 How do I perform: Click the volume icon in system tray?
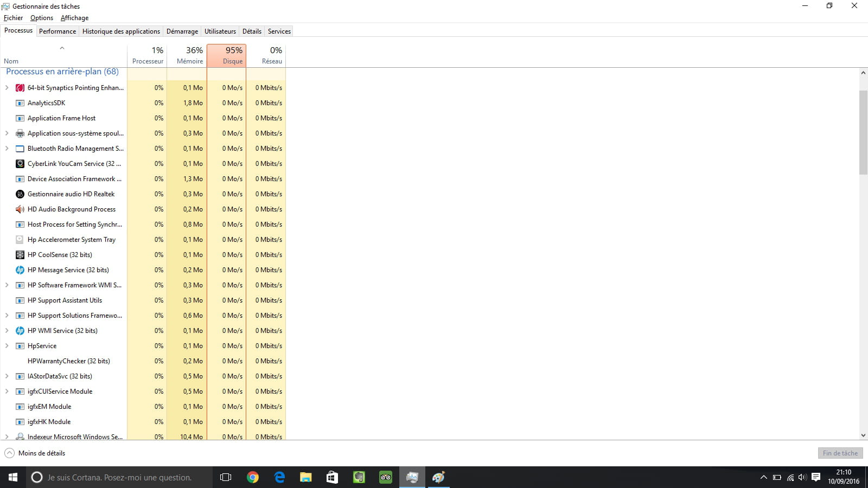click(802, 477)
